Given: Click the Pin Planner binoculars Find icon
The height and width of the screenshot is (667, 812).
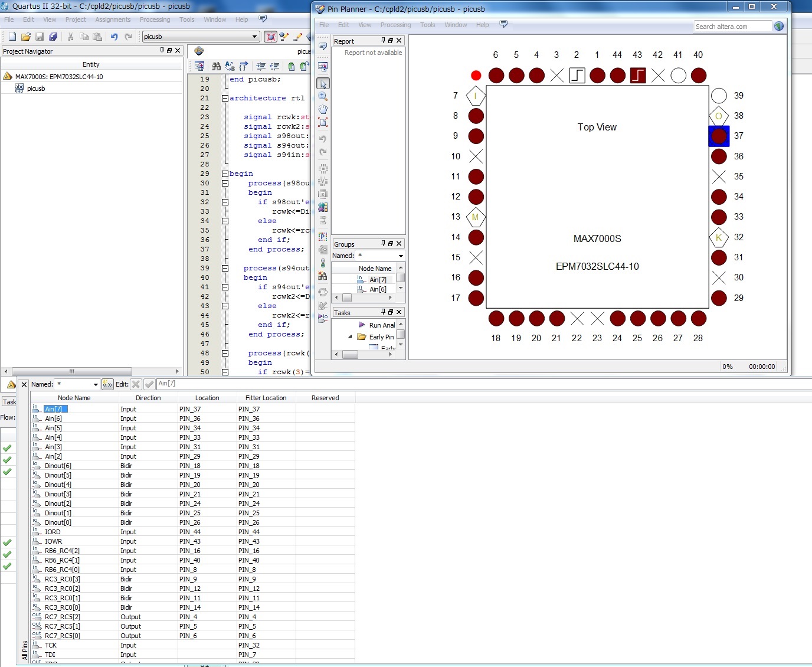Looking at the screenshot, I should (323, 276).
